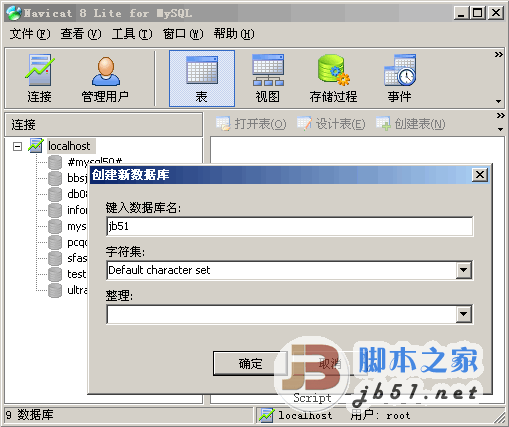Click the Connection (连接) panel header

(103, 125)
